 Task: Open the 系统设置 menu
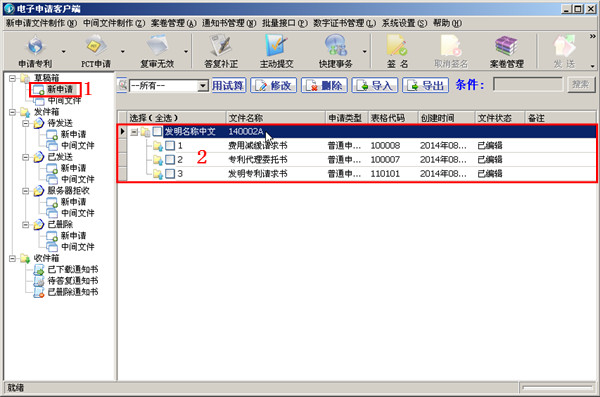404,23
